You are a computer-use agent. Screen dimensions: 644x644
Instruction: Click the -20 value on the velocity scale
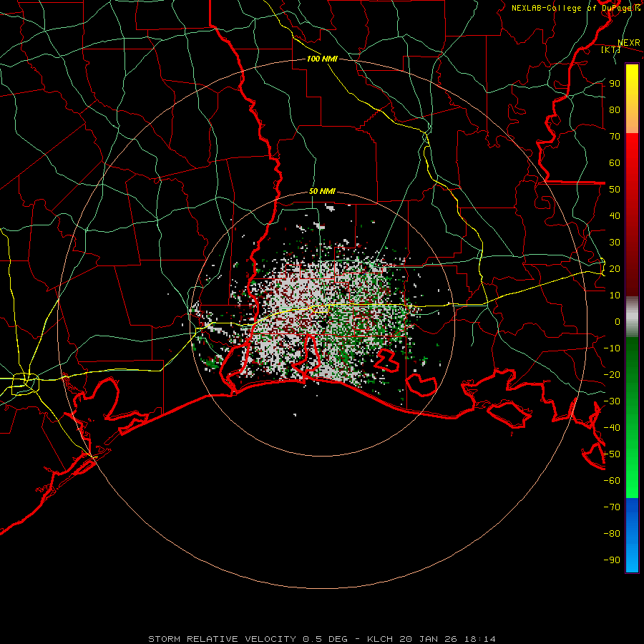coord(612,375)
